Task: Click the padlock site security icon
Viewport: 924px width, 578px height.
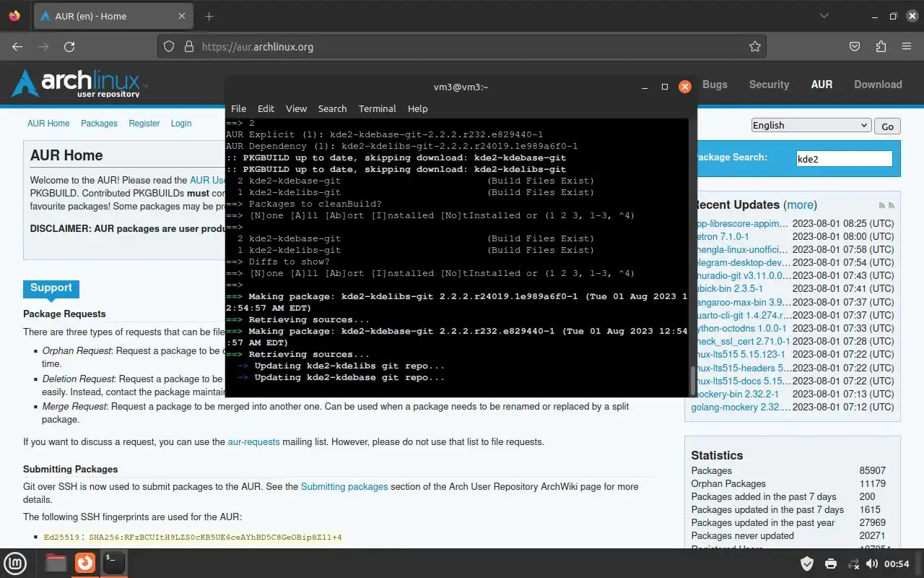Action: [189, 46]
